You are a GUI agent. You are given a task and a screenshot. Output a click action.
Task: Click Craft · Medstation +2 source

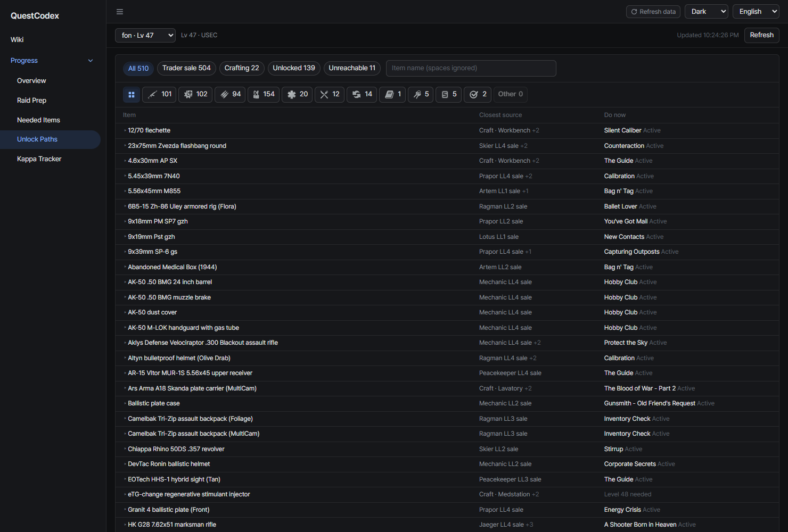[509, 494]
